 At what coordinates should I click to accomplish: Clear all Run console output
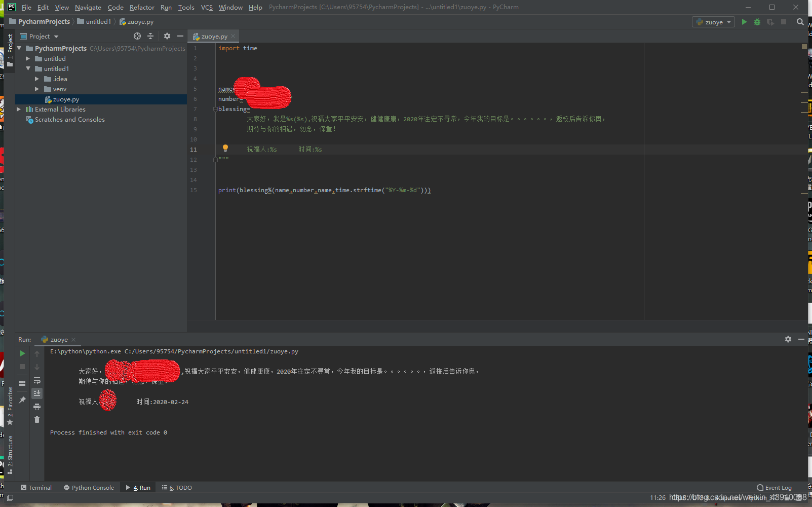tap(37, 419)
